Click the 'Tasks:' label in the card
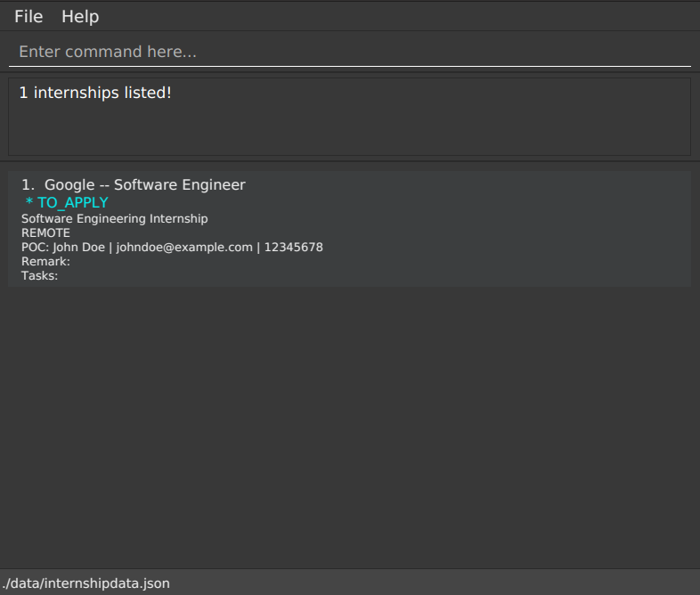 [40, 276]
